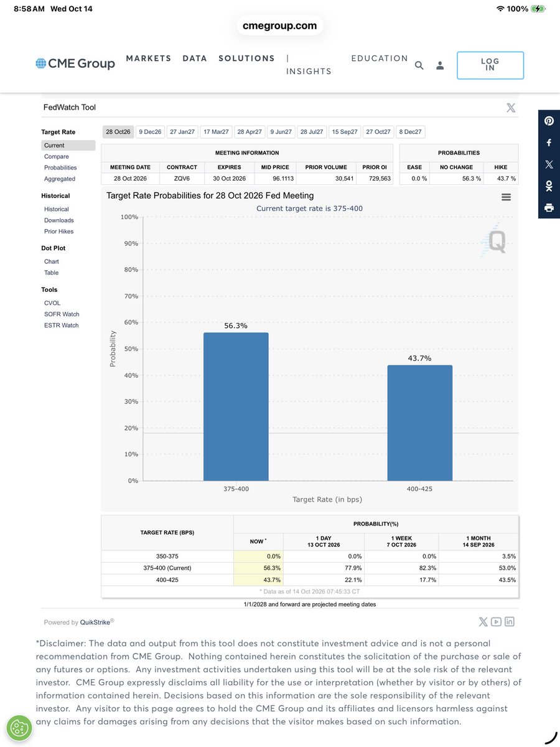Open Probabilities under Target Rate
The width and height of the screenshot is (560, 747).
(x=60, y=168)
